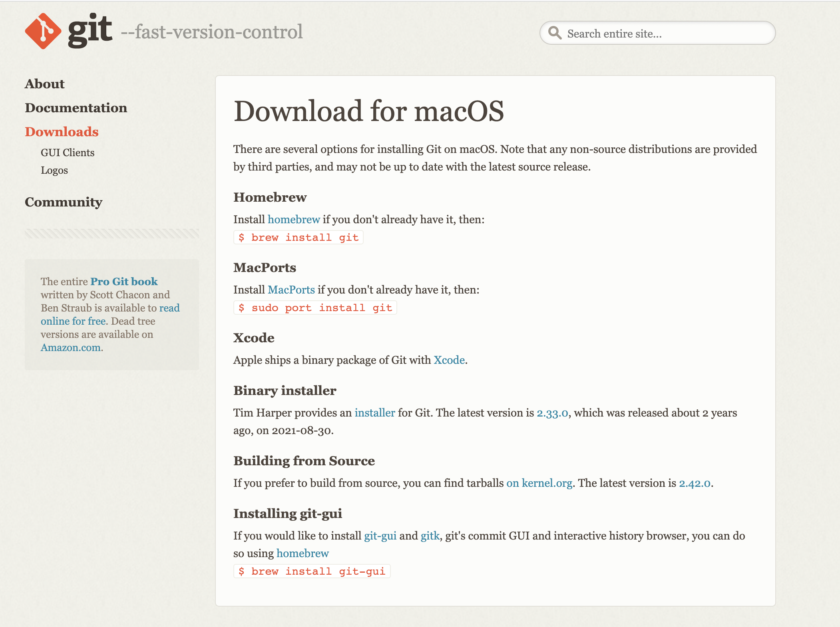The image size is (840, 627).
Task: Open the homebrew link under Homebrew heading
Action: click(x=294, y=219)
